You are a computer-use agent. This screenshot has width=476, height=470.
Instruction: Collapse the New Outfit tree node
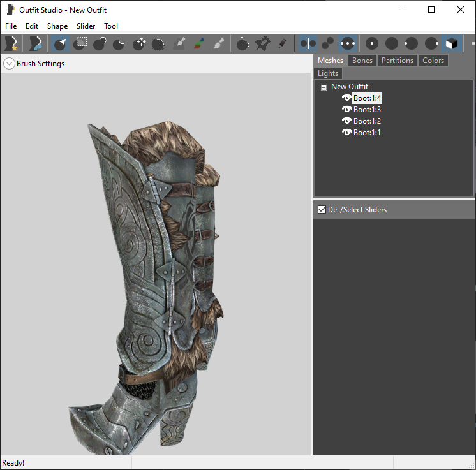pos(324,87)
